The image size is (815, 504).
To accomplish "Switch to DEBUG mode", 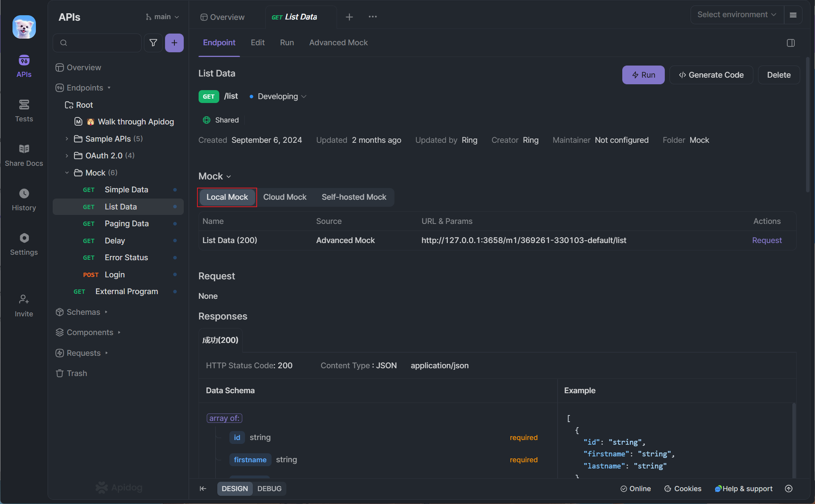I will coord(269,489).
